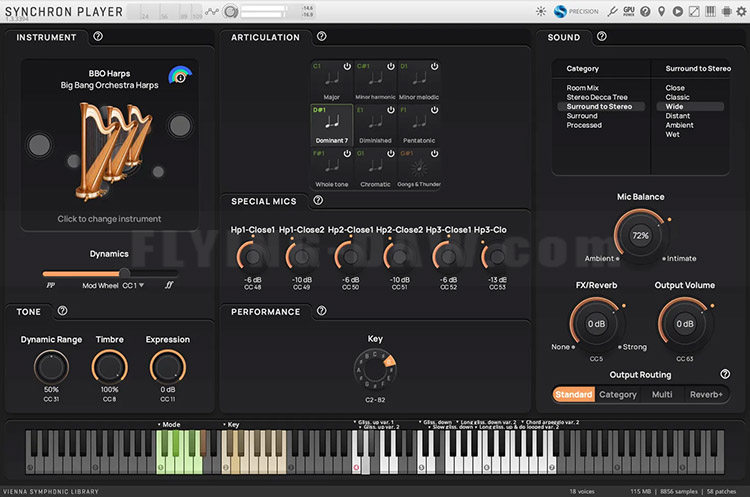Select Category output routing
Viewport: 750px width, 497px height.
(x=618, y=395)
